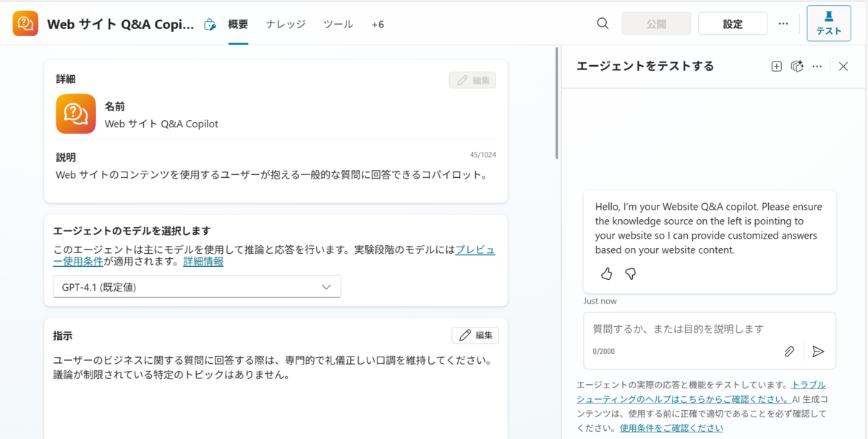Edit the 指示 section with 編集
This screenshot has width=868, height=439.
point(475,336)
